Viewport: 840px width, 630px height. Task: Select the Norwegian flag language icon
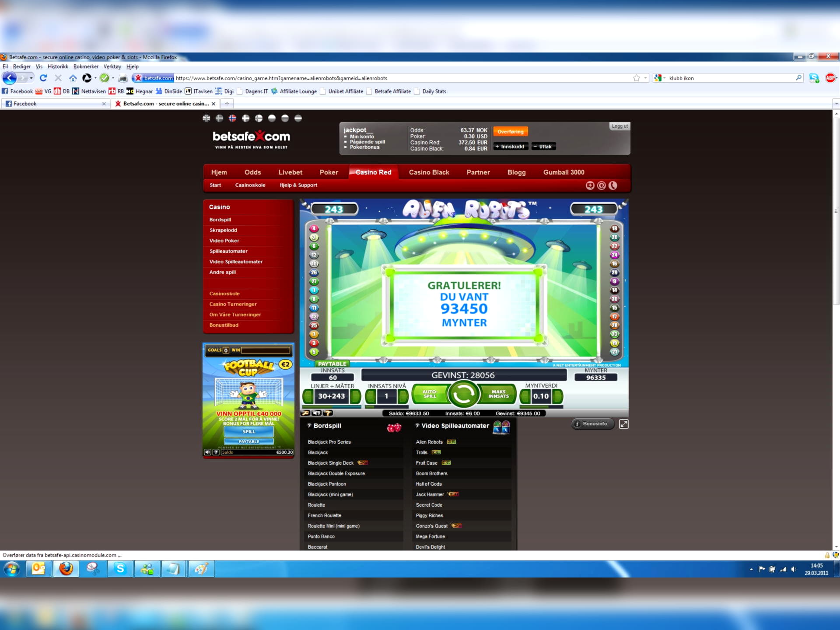pyautogui.click(x=232, y=118)
